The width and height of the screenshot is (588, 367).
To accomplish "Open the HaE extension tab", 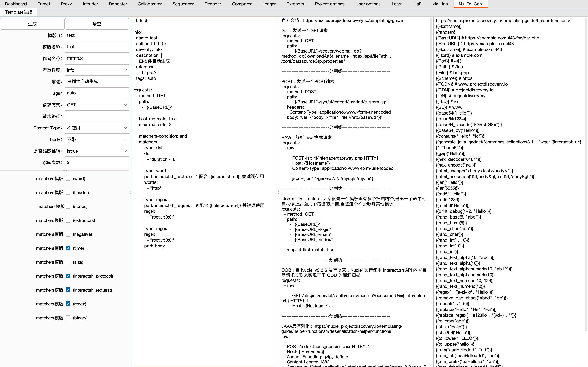I will coord(417,4).
